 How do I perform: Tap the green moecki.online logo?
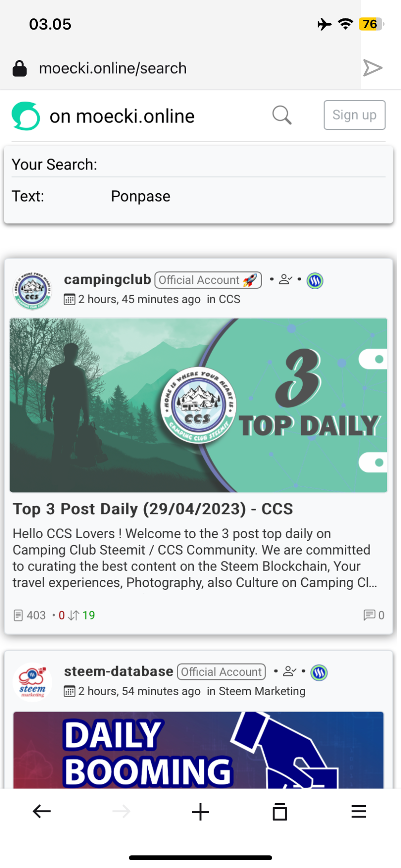[26, 116]
